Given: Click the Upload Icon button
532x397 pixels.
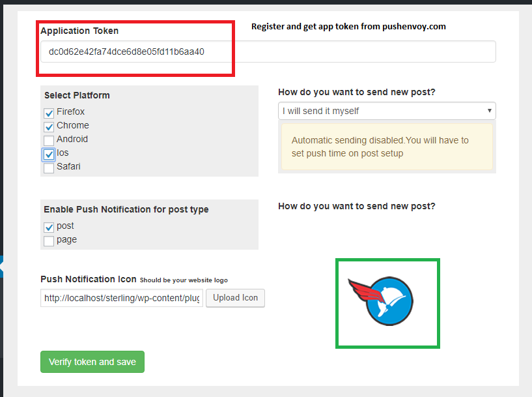Looking at the screenshot, I should 235,298.
